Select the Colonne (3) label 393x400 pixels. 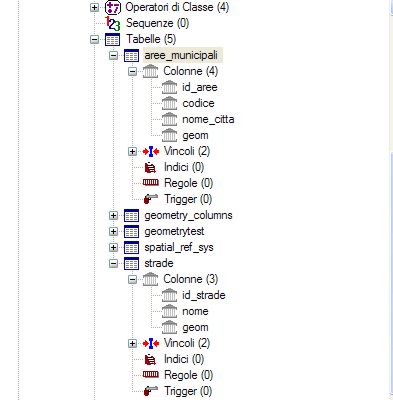click(190, 279)
